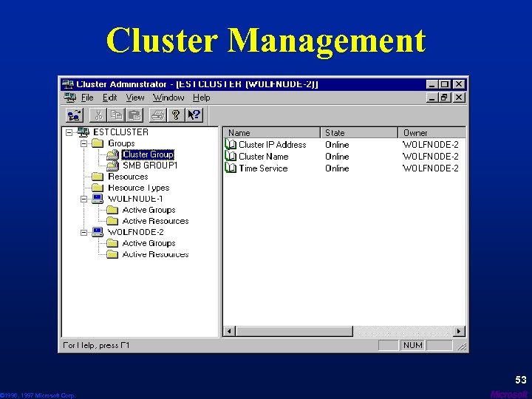Click the Cluster Name resource icon
532x399 pixels.
click(231, 157)
